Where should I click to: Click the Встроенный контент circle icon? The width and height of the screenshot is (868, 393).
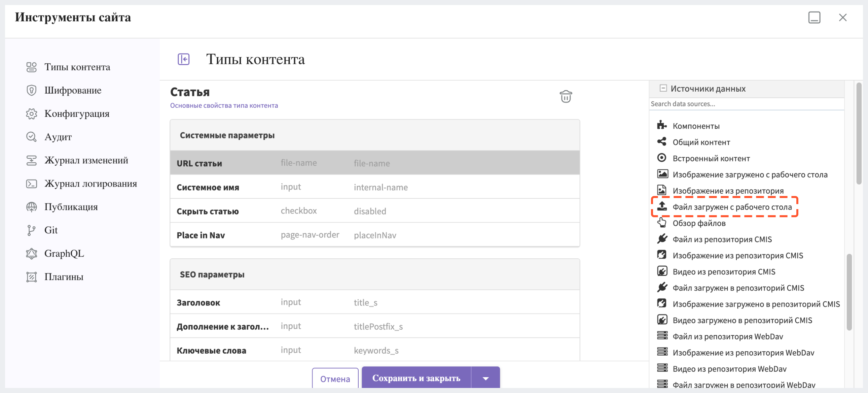click(x=662, y=158)
